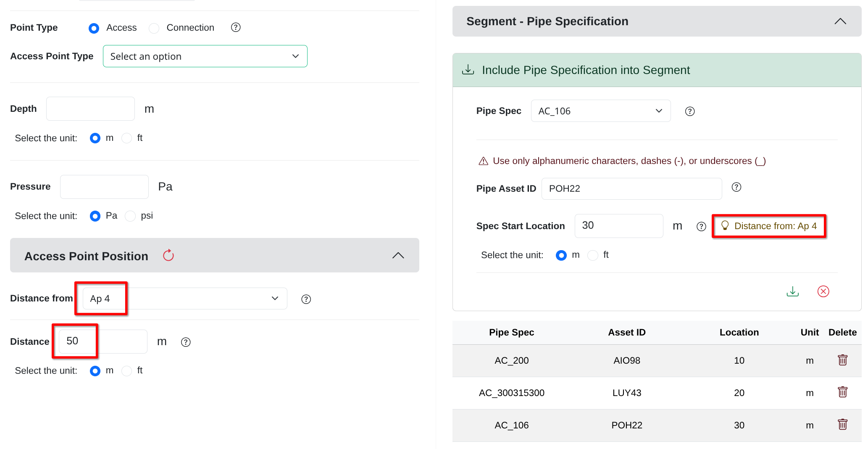The image size is (868, 449).
Task: Select m unit for Depth
Action: 95,138
